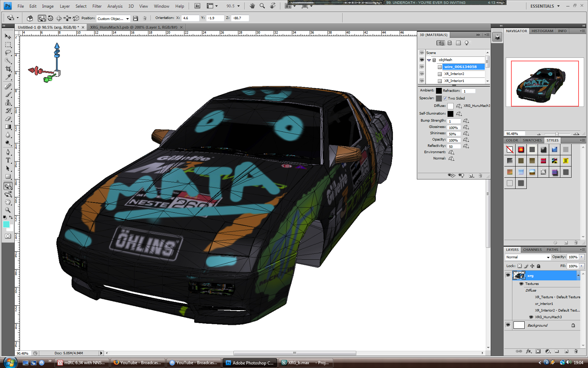
Task: Select the XR_Interior2 material
Action: coord(454,74)
